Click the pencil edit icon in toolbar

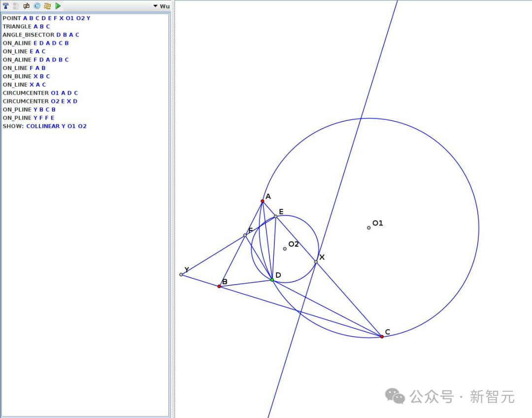(27, 6)
